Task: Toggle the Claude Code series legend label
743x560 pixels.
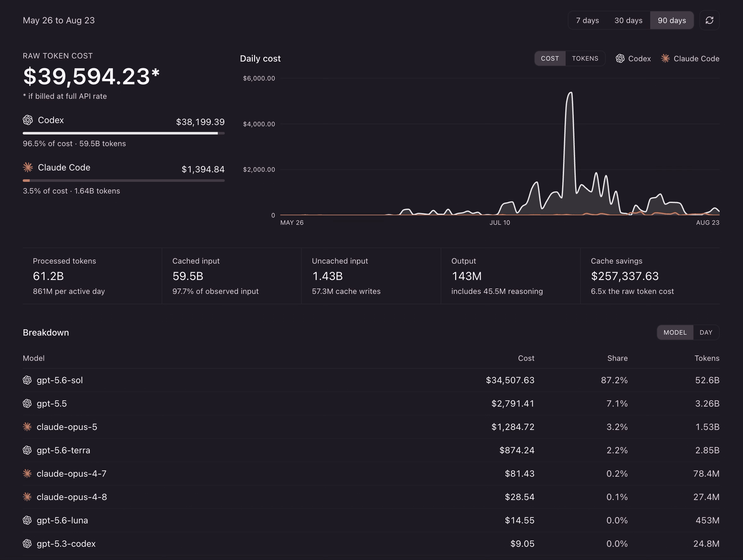Action: click(x=696, y=58)
